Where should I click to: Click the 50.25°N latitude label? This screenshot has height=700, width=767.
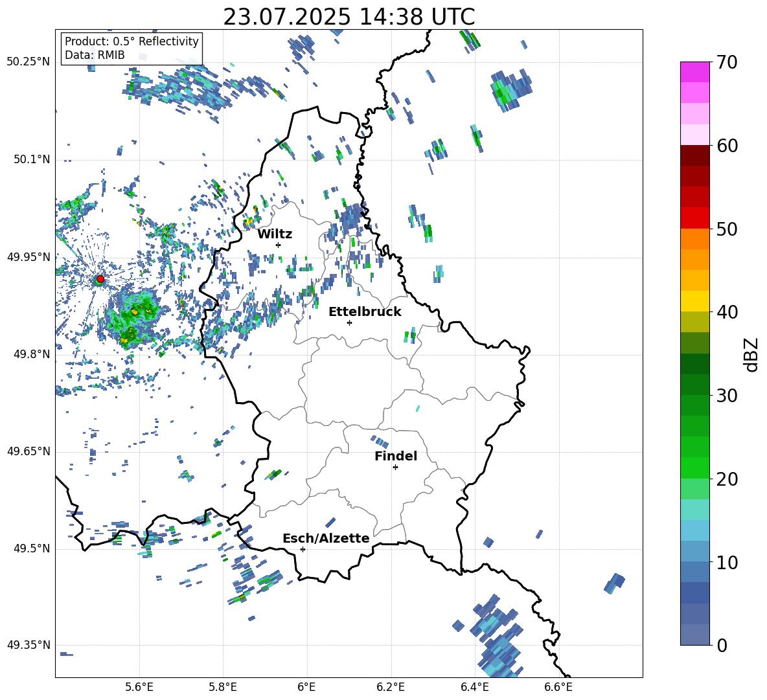[29, 62]
